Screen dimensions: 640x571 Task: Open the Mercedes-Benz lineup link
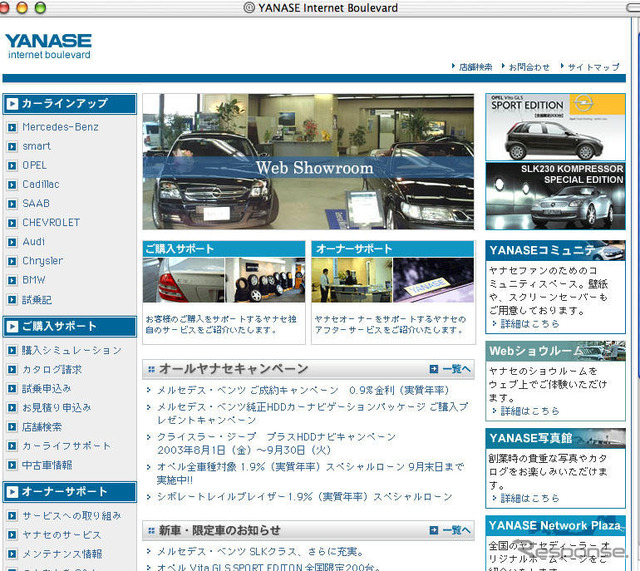(60, 127)
